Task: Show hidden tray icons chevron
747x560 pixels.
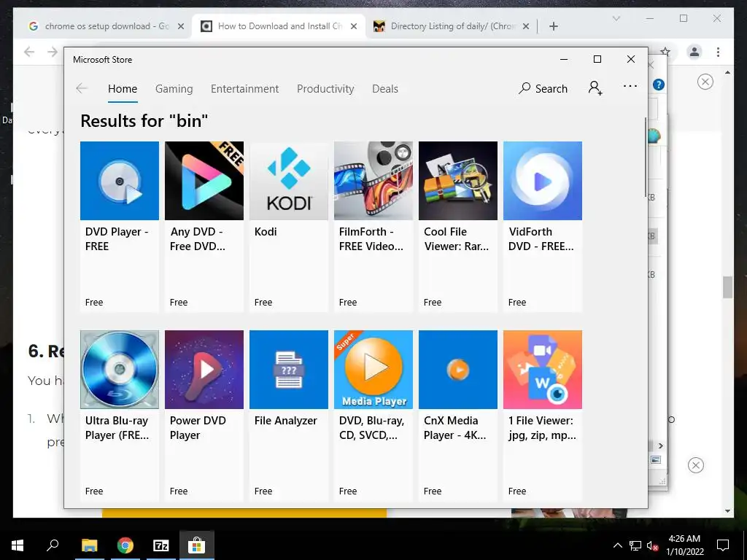Action: 617,545
